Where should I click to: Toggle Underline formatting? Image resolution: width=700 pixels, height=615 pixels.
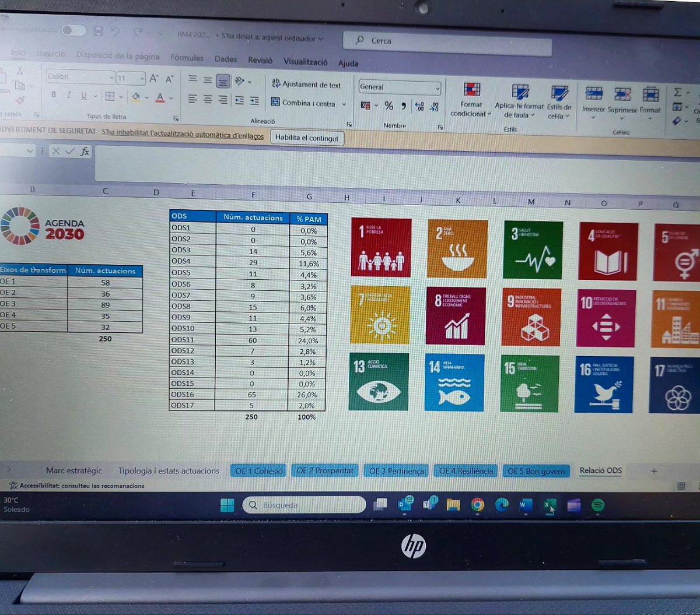[x=83, y=96]
